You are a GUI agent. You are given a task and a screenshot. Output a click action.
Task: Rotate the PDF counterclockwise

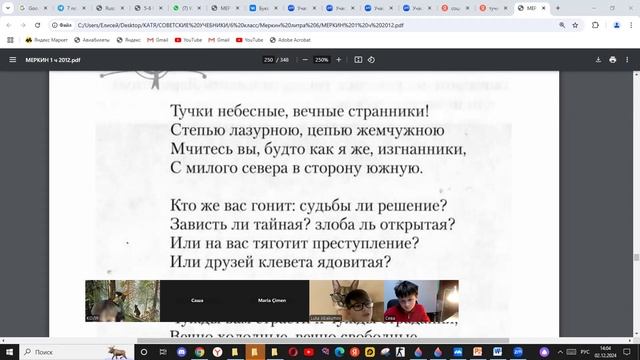pyautogui.click(x=371, y=60)
